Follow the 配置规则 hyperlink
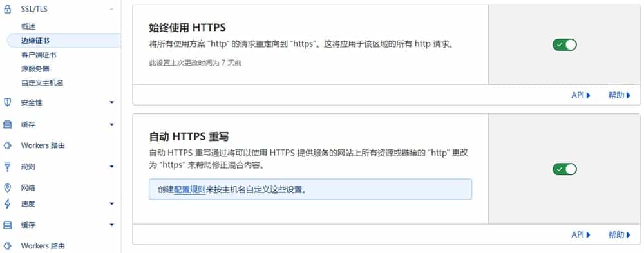 pyautogui.click(x=189, y=190)
